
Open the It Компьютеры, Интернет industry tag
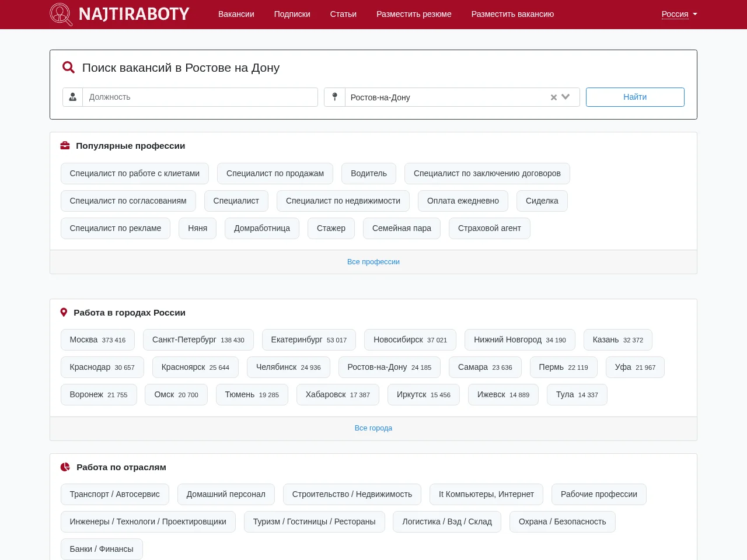486,494
